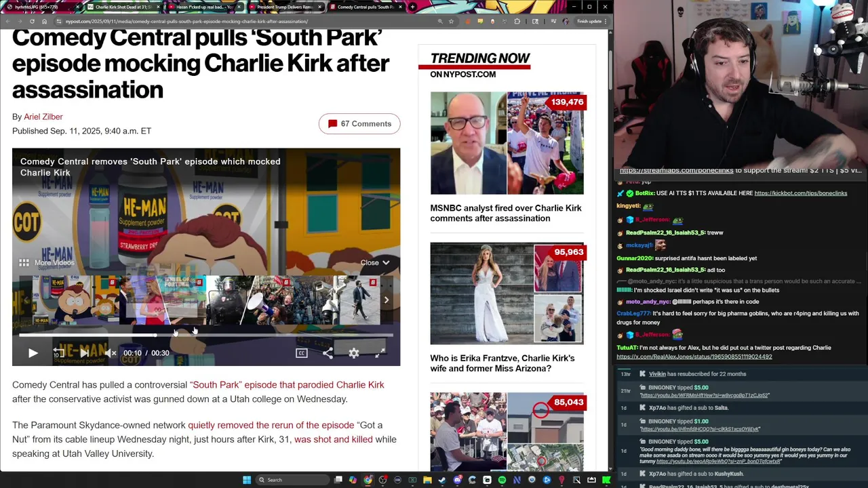Go to the browser home page
The image size is (868, 488).
coord(44,21)
